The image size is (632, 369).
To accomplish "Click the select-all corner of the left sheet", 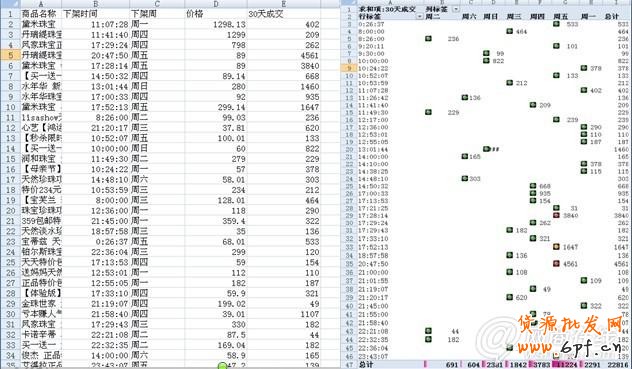I will pos(10,4).
